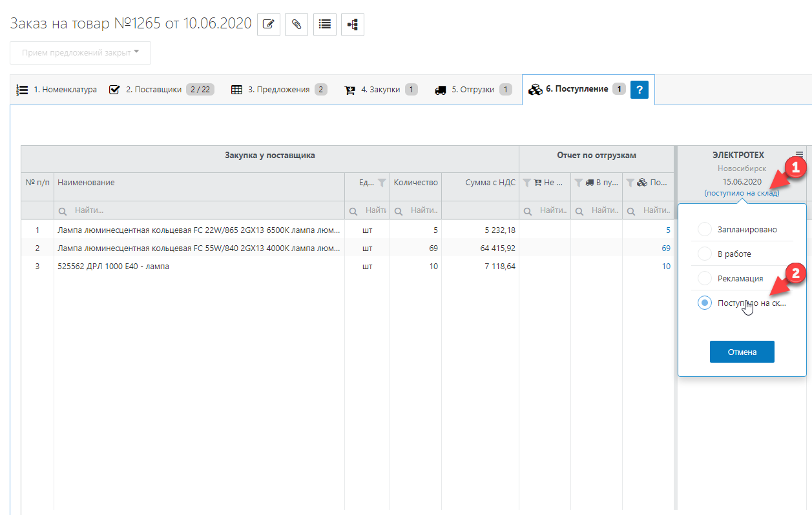Open the Поставщики tab
Viewport: 812px width, 515px height.
(x=154, y=90)
